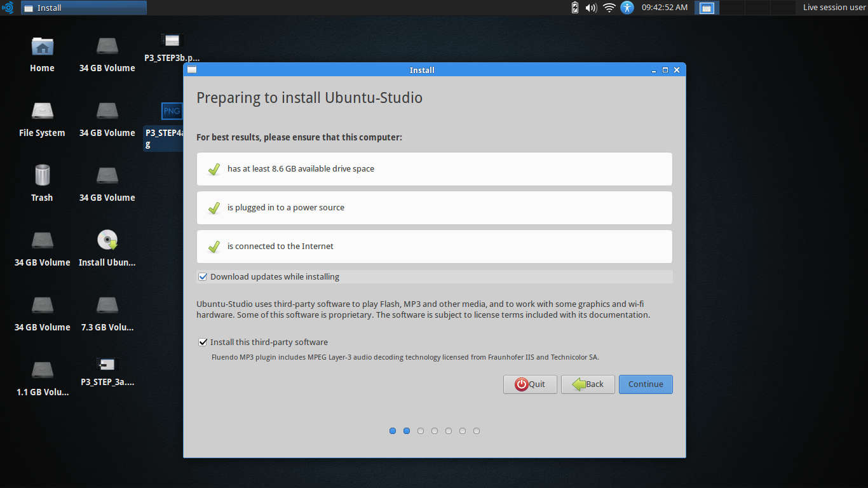
Task: Maximize the Install window
Action: tap(665, 70)
